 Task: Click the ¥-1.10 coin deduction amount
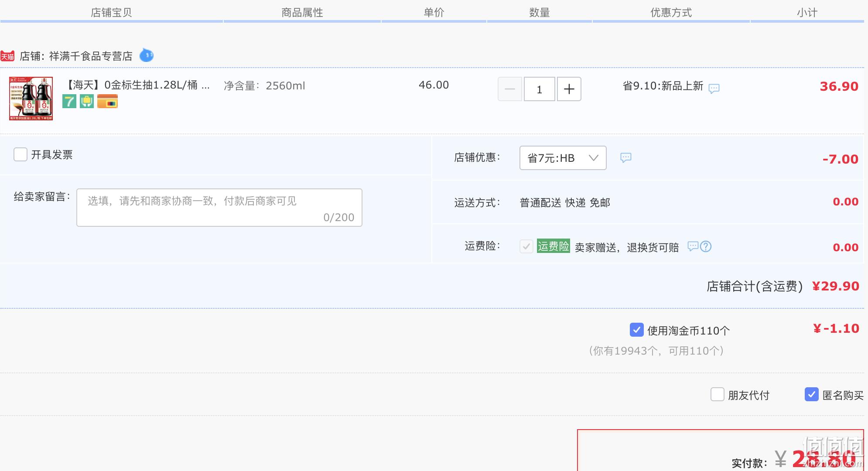[836, 328]
